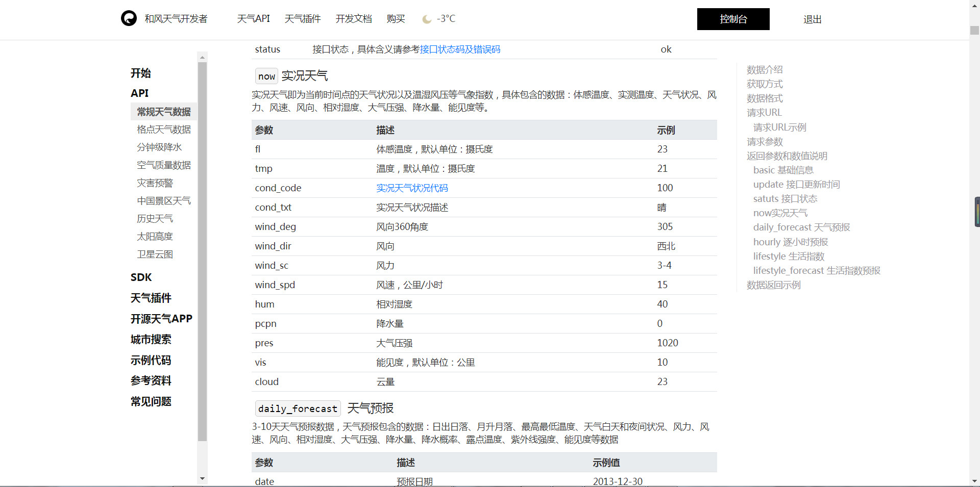Viewport: 980px width, 487px height.
Task: Select 灾害预警 in the left sidebar
Action: 155,183
